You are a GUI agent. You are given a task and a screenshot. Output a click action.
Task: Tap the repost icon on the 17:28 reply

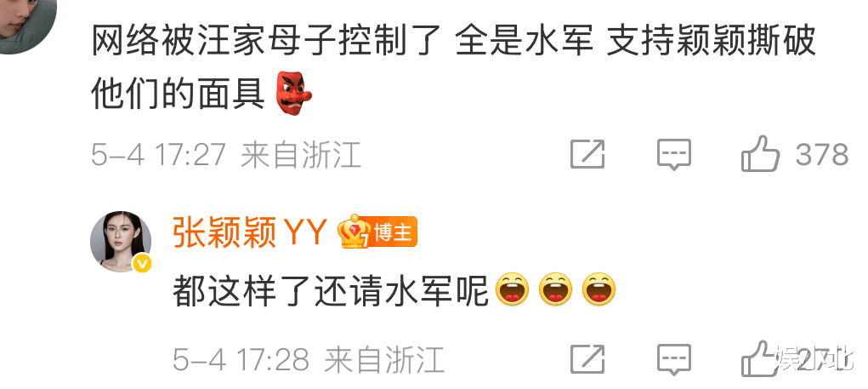pos(588,359)
